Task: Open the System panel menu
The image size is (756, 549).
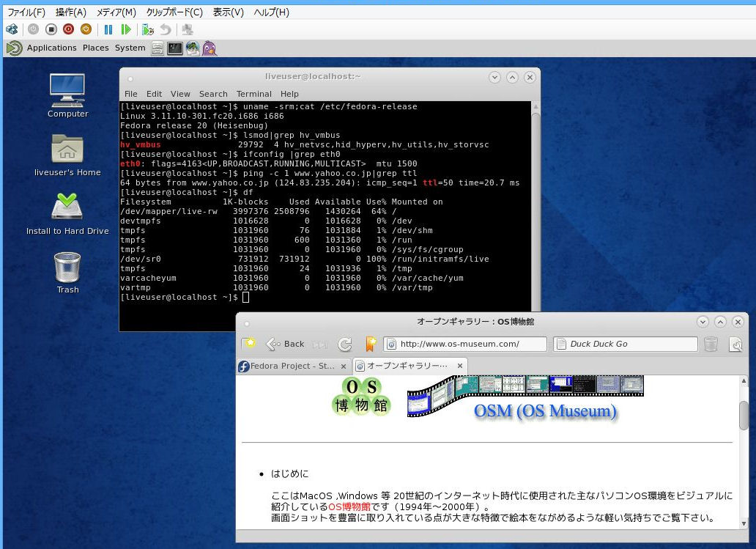Action: tap(130, 48)
